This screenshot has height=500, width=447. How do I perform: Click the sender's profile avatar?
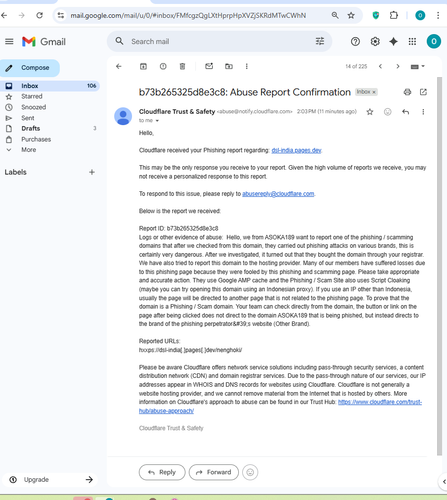(x=123, y=116)
